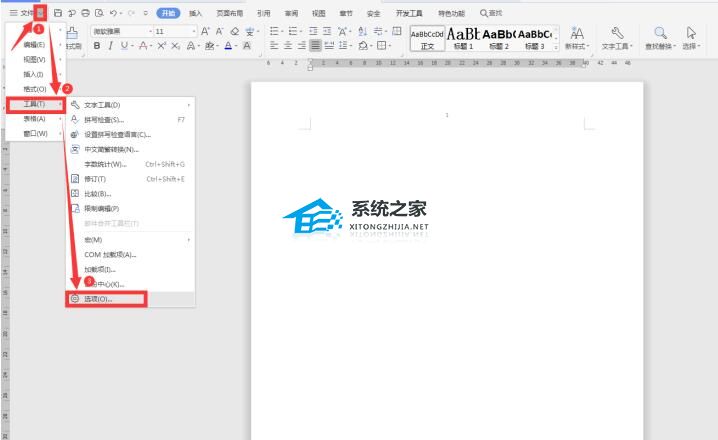
Task: Click the Clear Formatting eraser icon
Action: coord(234,31)
